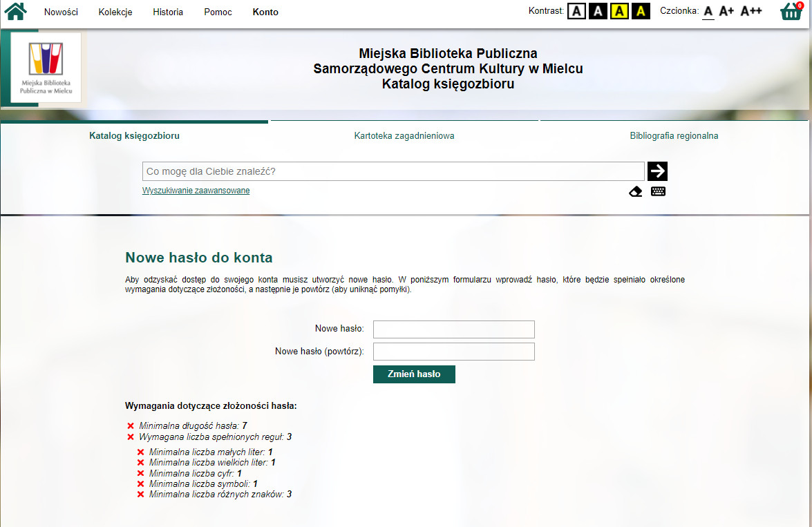This screenshot has height=527, width=812.
Task: Set largest font size A++
Action: tap(751, 11)
